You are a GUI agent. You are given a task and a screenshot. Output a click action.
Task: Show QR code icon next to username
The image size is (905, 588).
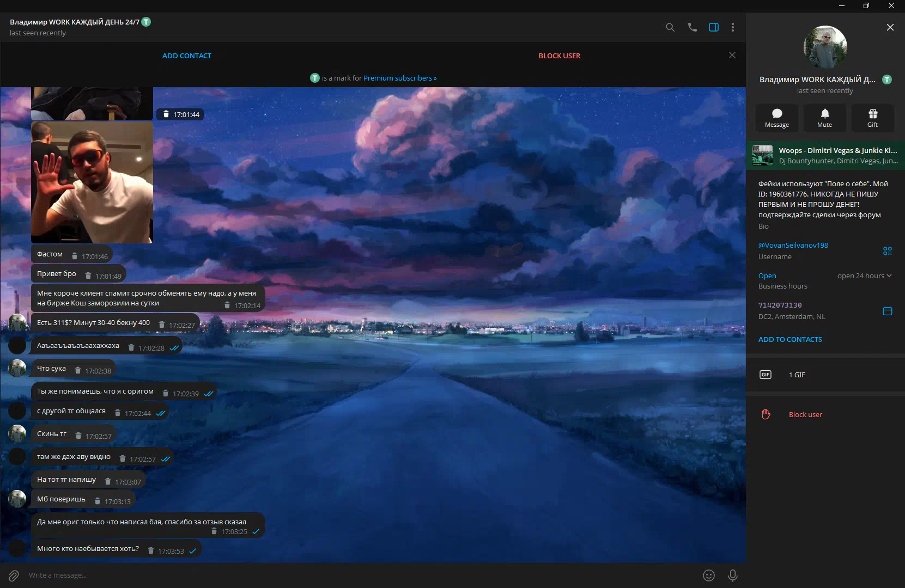[x=887, y=250]
